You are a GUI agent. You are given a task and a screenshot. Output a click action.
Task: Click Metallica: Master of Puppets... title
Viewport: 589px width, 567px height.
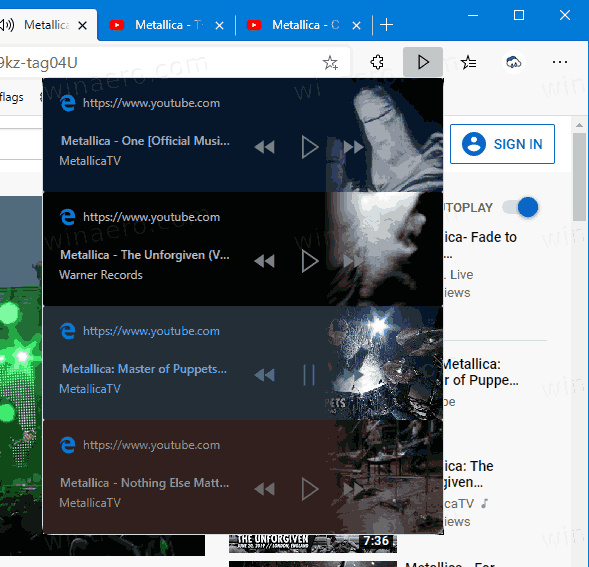pyautogui.click(x=144, y=369)
